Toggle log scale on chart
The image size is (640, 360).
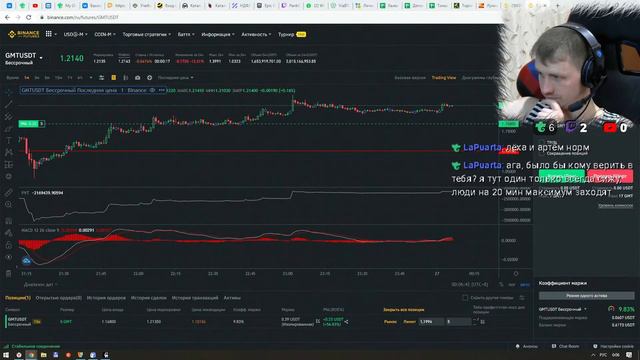[x=512, y=284]
